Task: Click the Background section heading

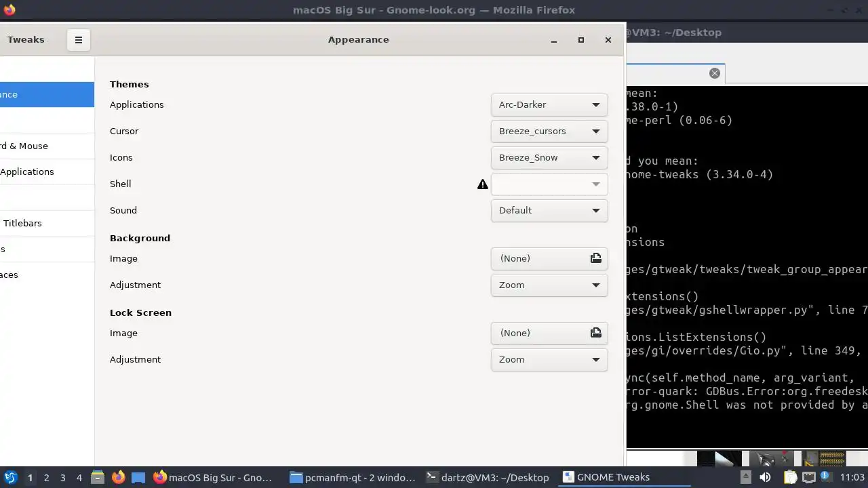Action: (140, 238)
